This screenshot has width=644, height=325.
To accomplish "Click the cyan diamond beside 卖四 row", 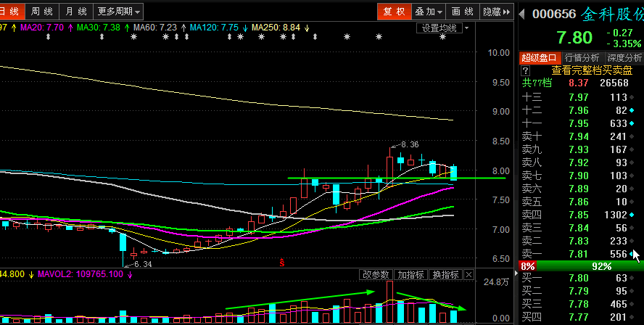I will tap(631, 215).
